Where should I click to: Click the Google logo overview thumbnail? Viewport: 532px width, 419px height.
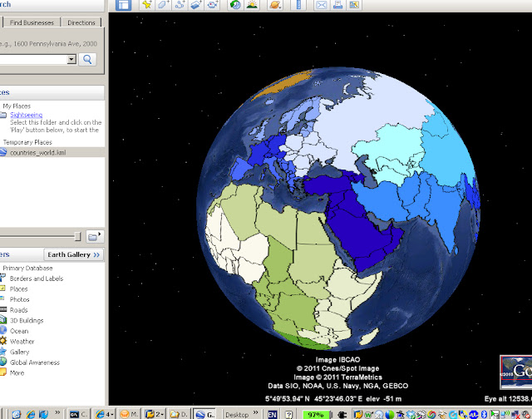516,372
